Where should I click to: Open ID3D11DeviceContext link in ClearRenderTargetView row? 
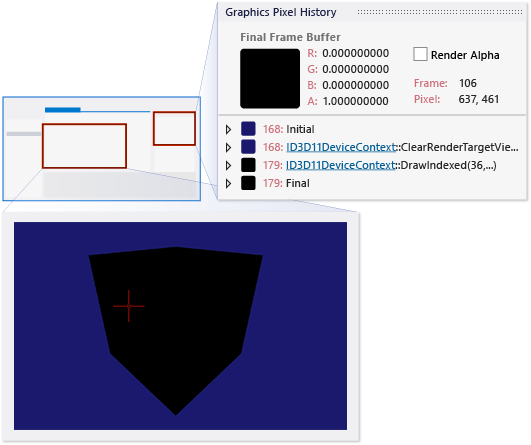click(x=341, y=147)
